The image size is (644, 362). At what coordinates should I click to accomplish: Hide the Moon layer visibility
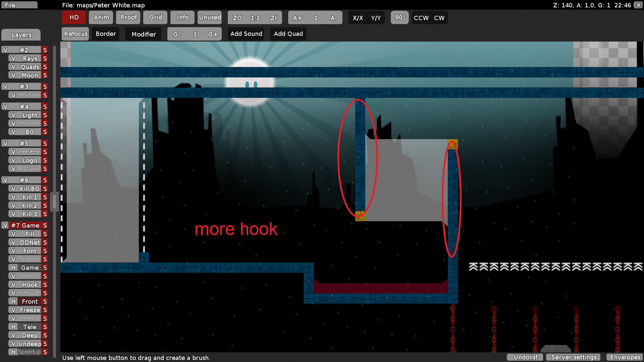click(x=13, y=75)
